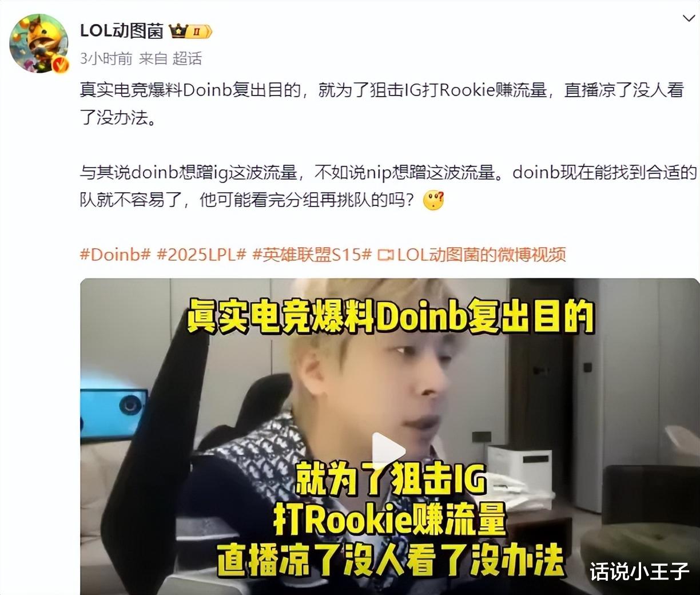This screenshot has height=595, width=700.
Task: Expand the post options chevron menu
Action: (x=689, y=19)
